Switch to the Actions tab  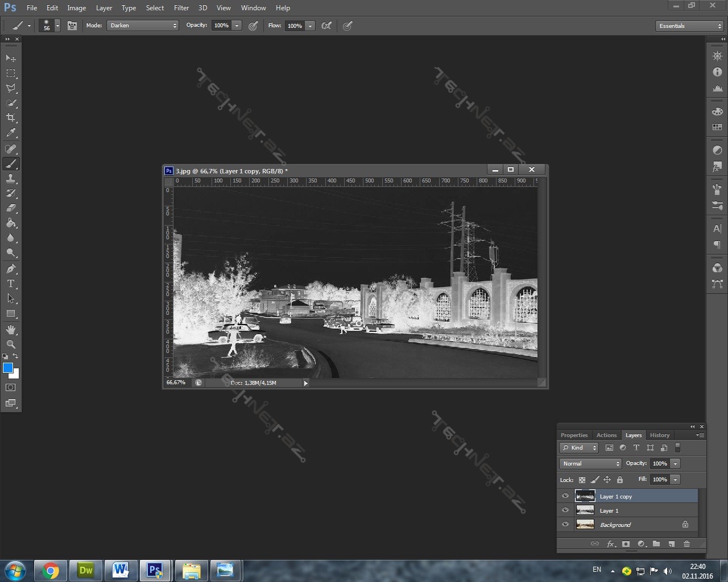(606, 435)
